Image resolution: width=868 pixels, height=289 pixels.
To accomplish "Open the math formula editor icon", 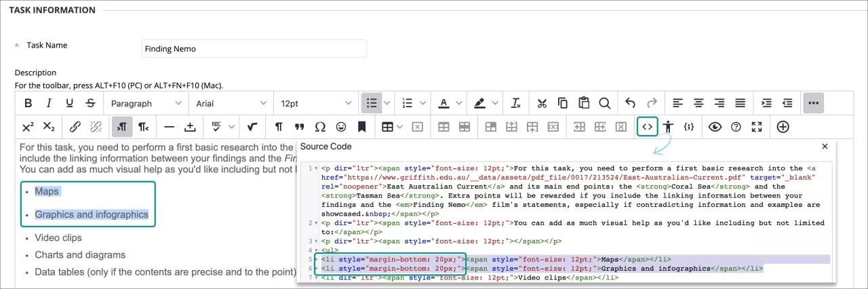I will (252, 127).
